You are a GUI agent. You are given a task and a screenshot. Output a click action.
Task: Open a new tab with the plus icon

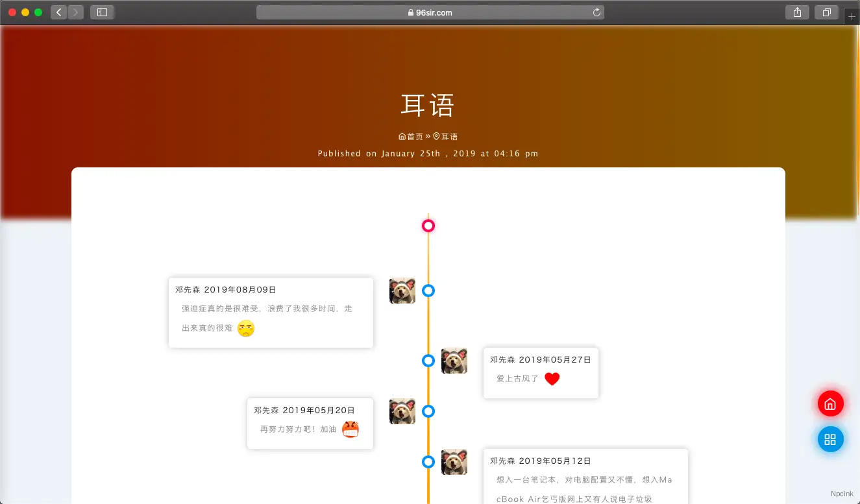pos(851,16)
